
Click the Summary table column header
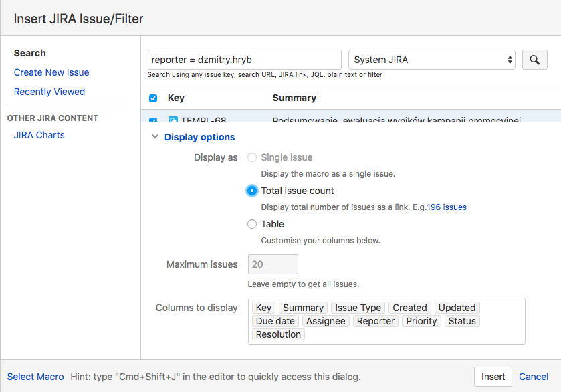coord(294,98)
